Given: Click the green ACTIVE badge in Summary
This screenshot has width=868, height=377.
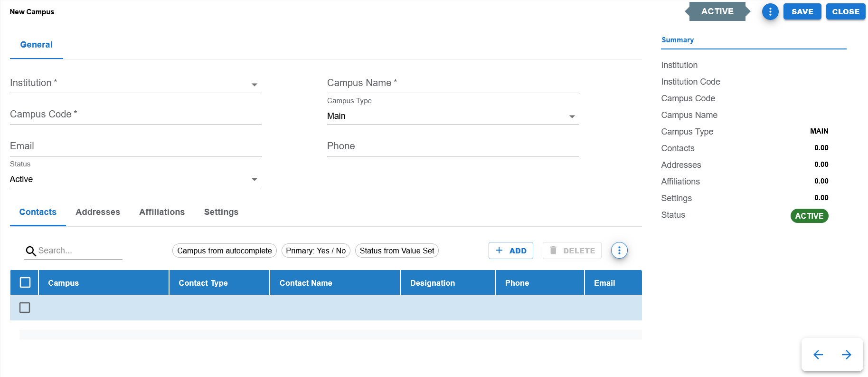Looking at the screenshot, I should point(810,216).
